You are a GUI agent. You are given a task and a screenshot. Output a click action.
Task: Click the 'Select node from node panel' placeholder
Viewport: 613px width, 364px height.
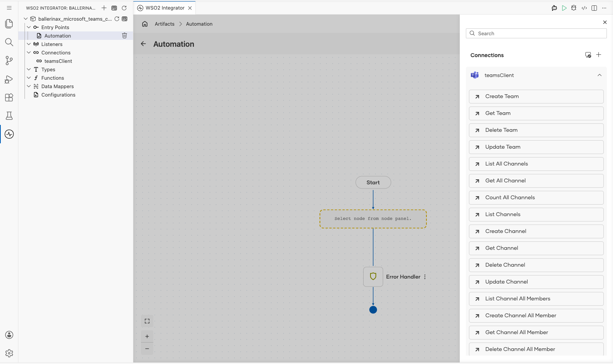pyautogui.click(x=373, y=219)
